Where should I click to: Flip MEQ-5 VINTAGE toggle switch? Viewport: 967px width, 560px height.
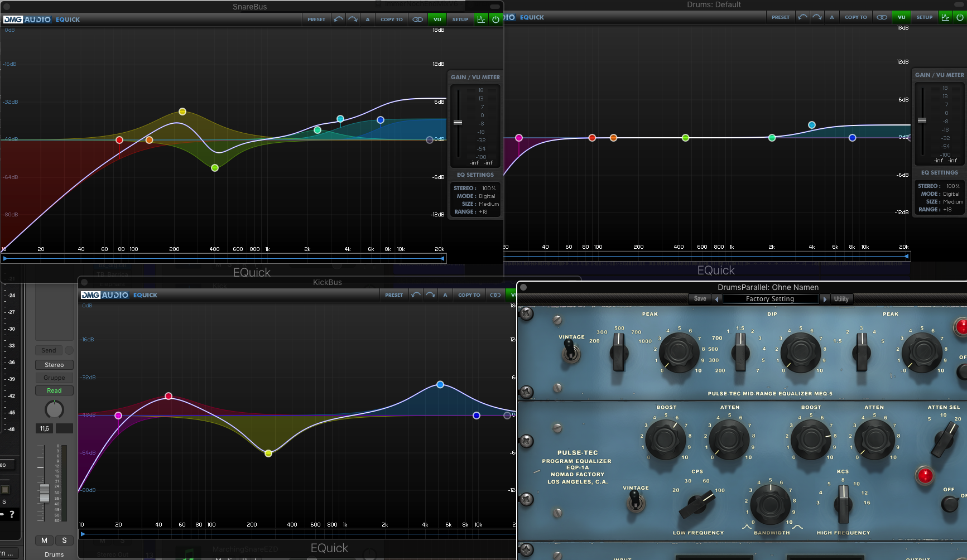click(x=570, y=351)
